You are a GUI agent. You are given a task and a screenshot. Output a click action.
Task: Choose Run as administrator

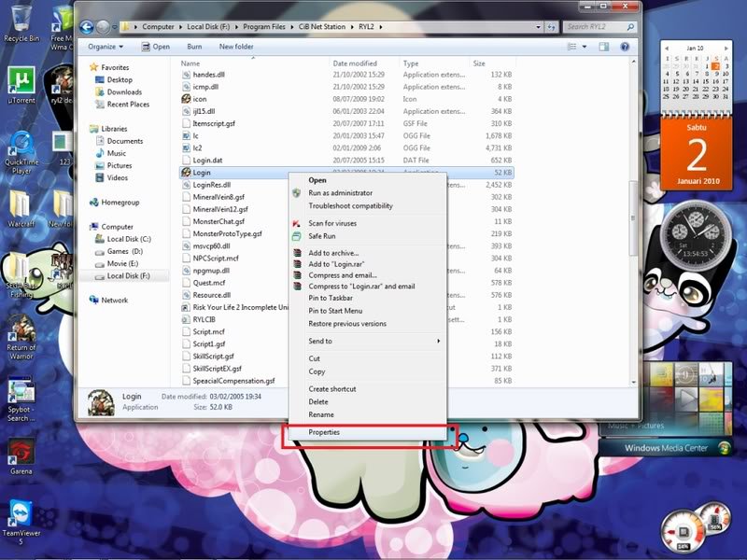point(340,193)
